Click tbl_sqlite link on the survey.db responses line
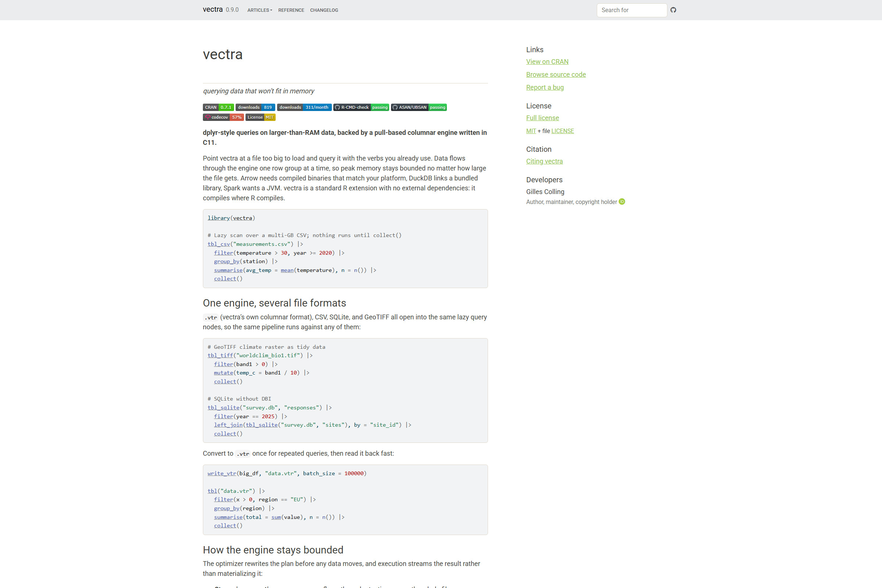The image size is (882, 588). [x=223, y=408]
